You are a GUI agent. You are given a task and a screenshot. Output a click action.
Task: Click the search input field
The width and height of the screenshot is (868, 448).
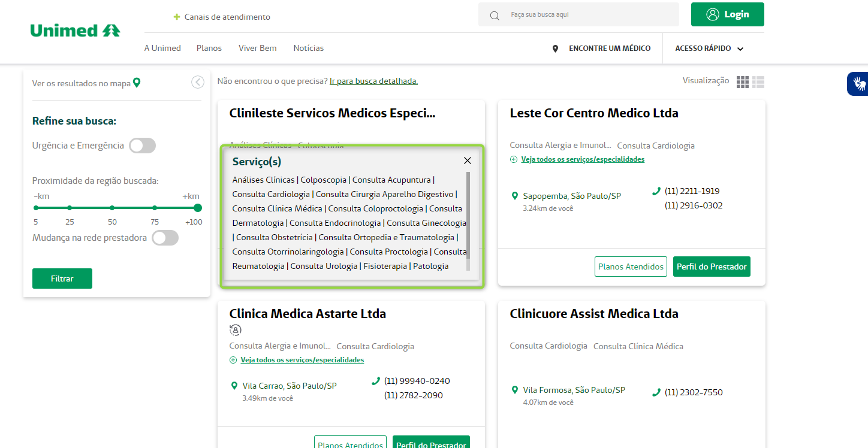tap(578, 14)
